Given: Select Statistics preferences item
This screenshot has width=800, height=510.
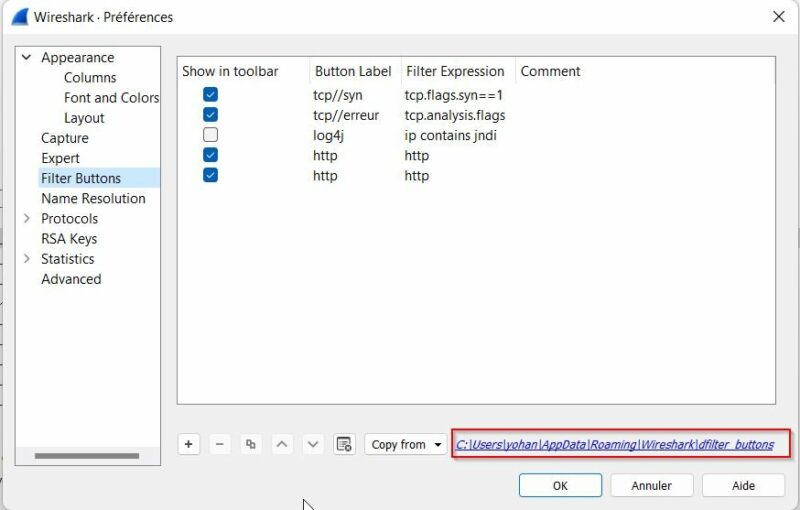Looking at the screenshot, I should click(67, 259).
